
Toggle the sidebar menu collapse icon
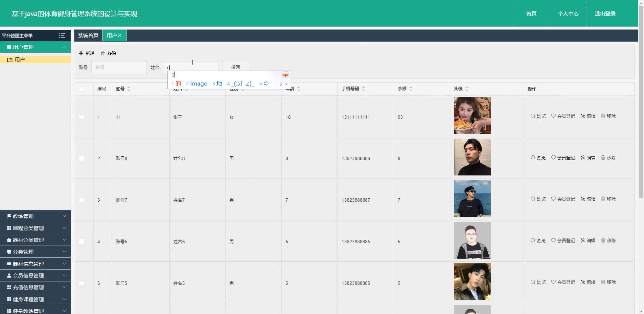(62, 36)
